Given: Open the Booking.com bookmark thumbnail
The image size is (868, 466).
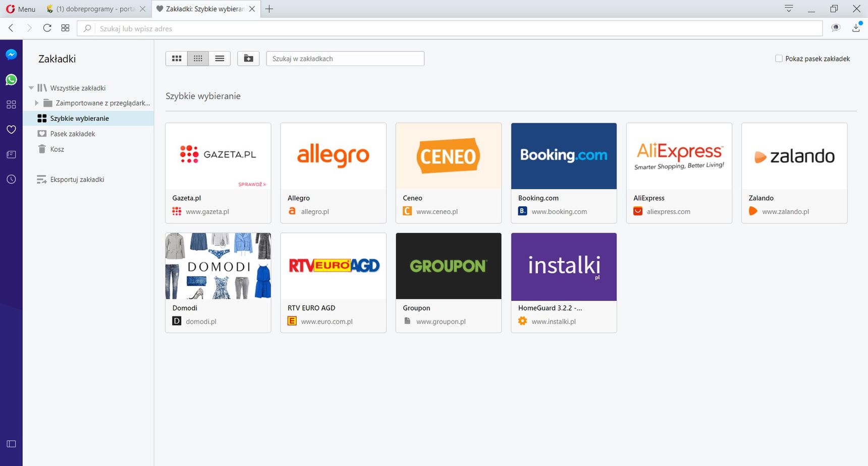Looking at the screenshot, I should coord(564,156).
